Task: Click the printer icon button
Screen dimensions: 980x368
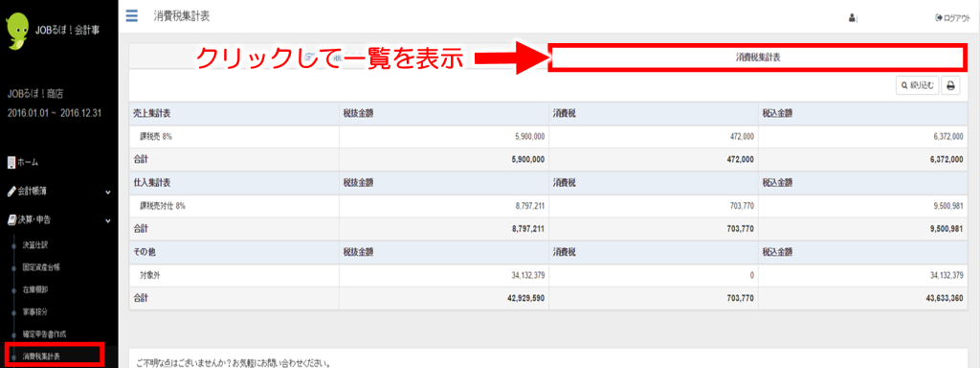Action: (x=950, y=85)
